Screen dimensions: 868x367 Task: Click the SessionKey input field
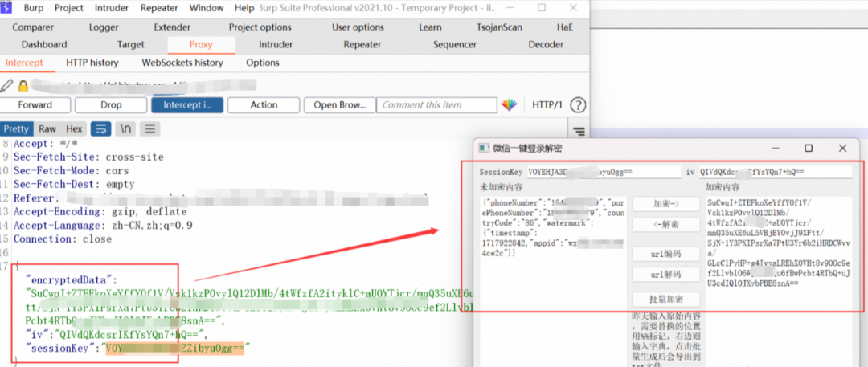click(604, 172)
